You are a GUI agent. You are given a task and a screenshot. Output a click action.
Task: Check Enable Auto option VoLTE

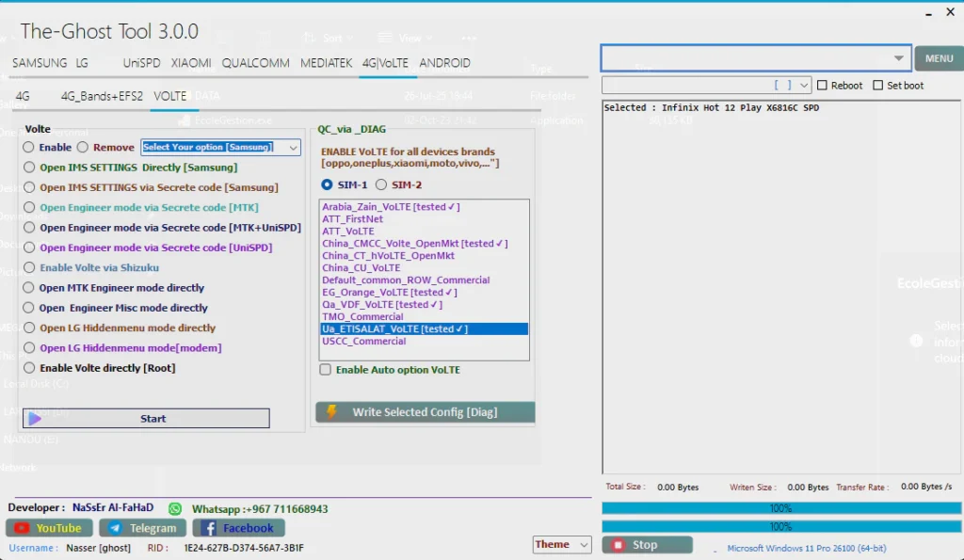pos(326,370)
